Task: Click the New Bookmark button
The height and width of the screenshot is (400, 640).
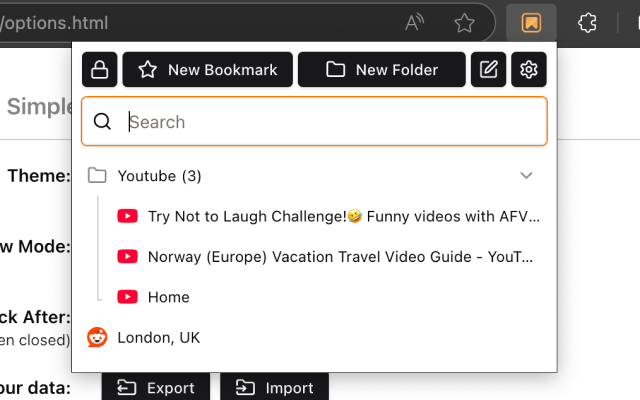Action: coord(207,70)
